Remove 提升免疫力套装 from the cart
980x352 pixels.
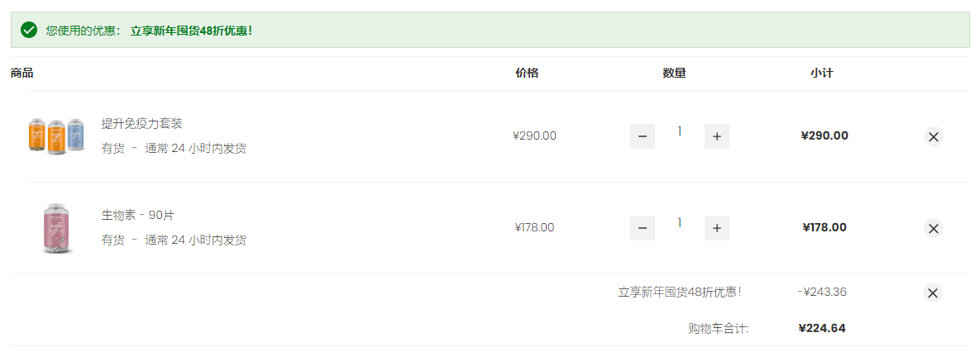tap(933, 136)
